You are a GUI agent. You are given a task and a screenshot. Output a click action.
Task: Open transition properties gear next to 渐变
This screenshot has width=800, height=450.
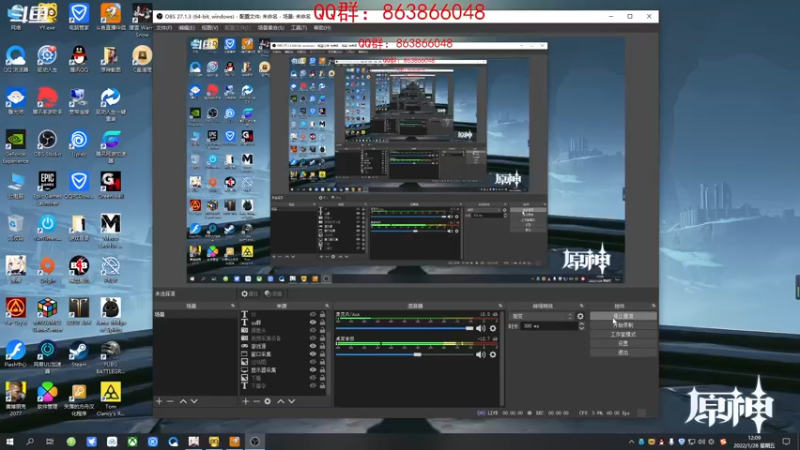(x=580, y=316)
